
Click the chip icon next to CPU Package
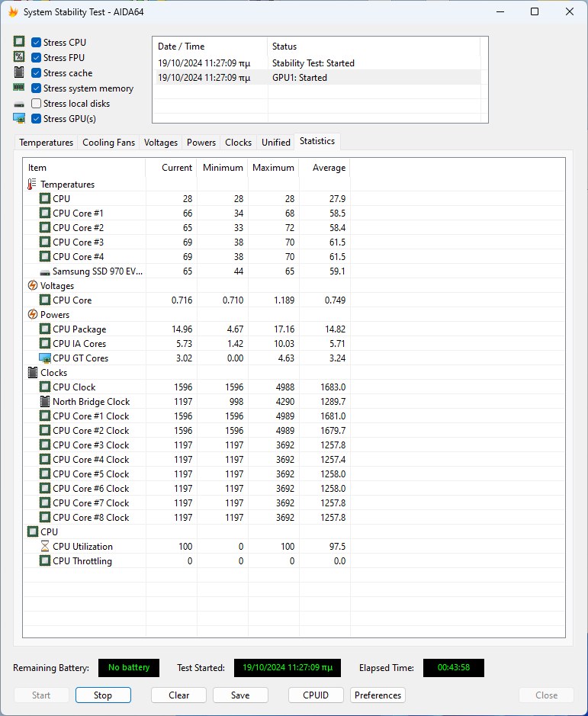pos(45,329)
